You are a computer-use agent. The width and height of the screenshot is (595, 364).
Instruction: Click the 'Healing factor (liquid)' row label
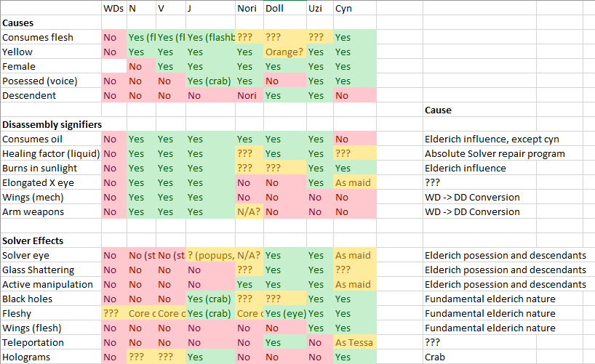51,153
